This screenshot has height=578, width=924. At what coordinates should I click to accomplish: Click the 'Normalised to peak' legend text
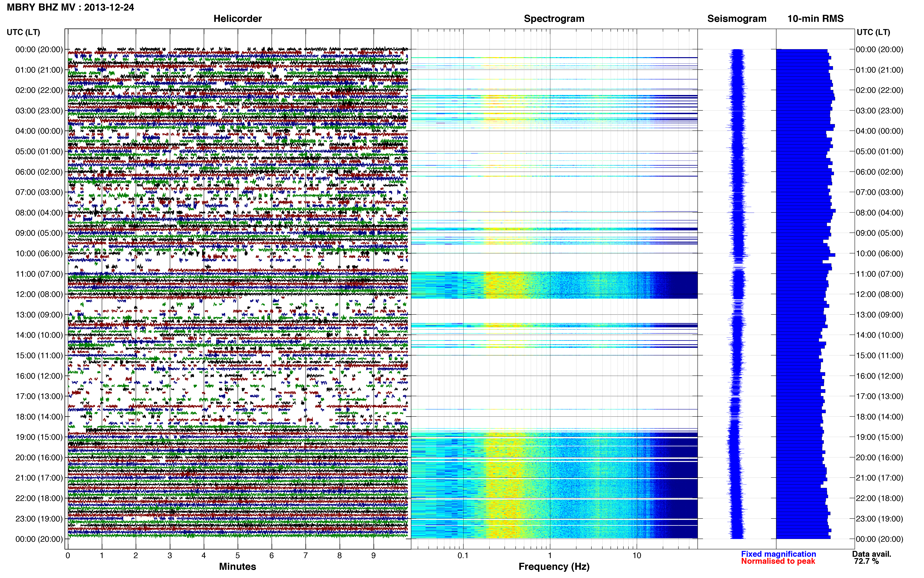coord(778,561)
